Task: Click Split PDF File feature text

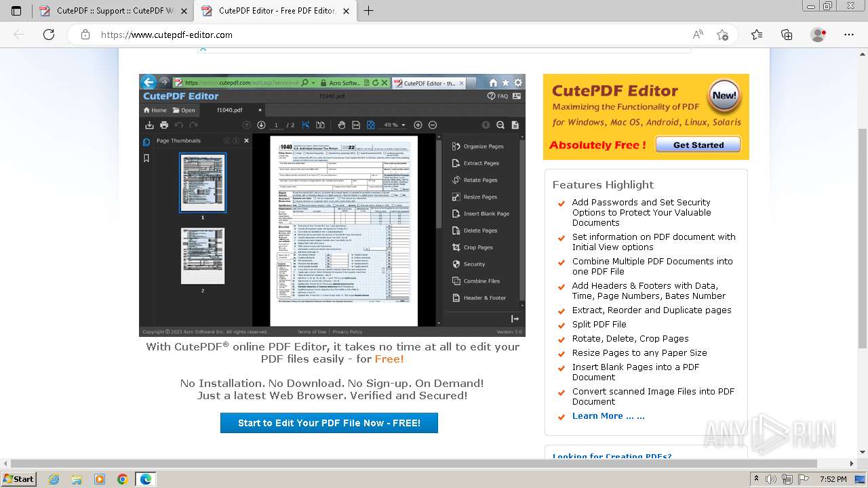Action: coord(599,325)
